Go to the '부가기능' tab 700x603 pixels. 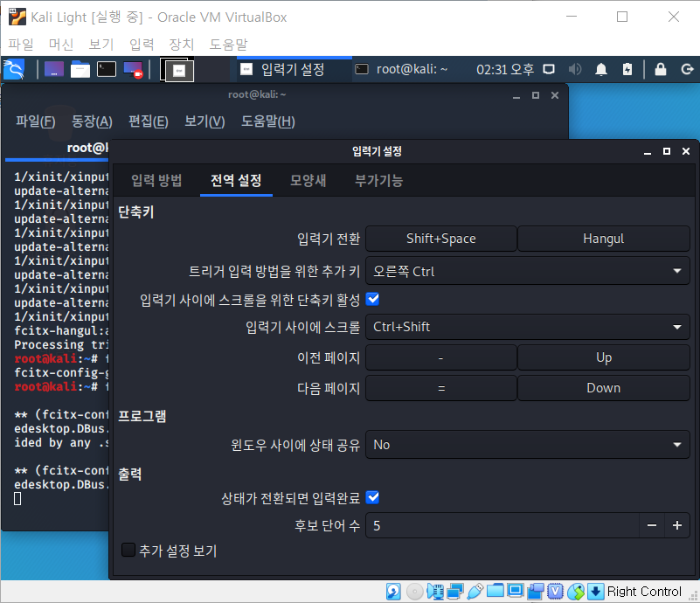(x=378, y=180)
